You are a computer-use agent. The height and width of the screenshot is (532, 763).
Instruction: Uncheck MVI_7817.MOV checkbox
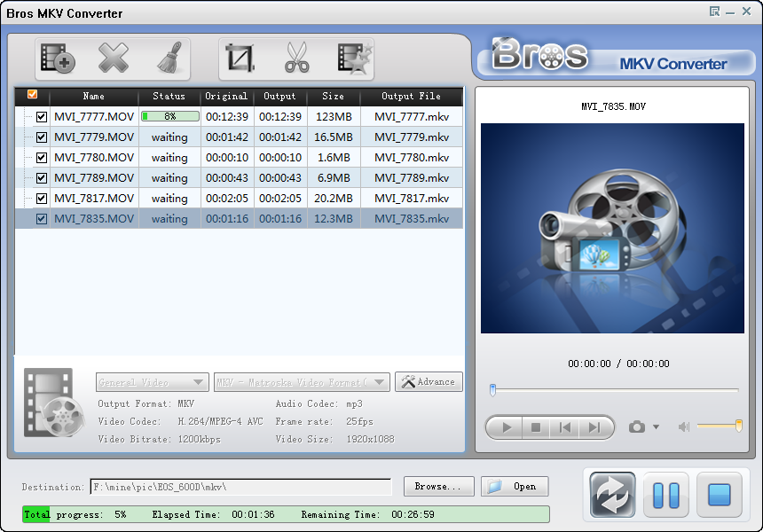42,199
